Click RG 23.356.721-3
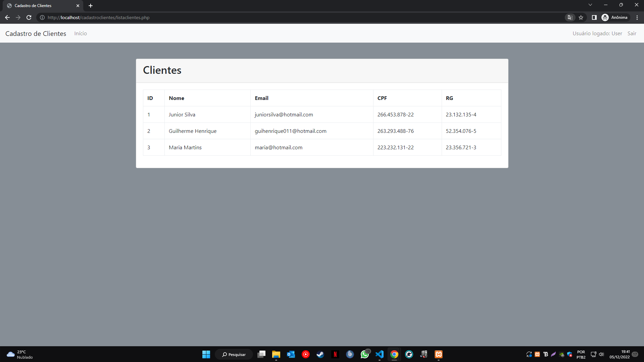This screenshot has width=644, height=362. point(461,148)
